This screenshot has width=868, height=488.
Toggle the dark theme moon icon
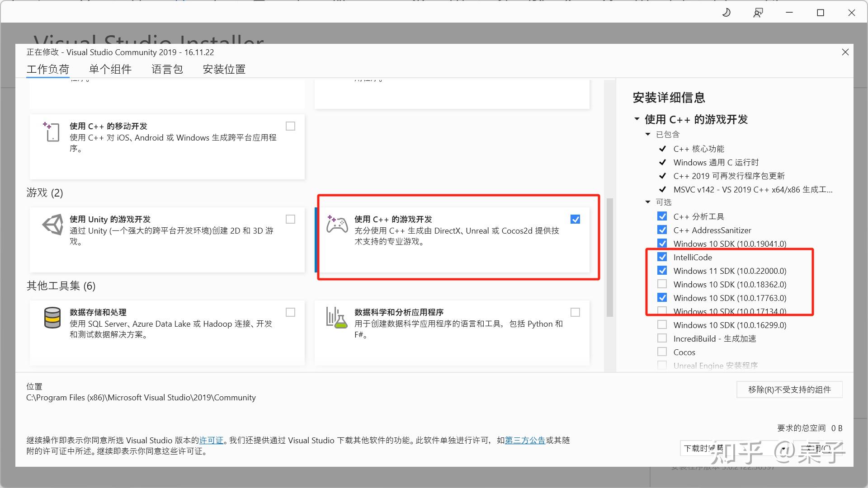click(726, 12)
